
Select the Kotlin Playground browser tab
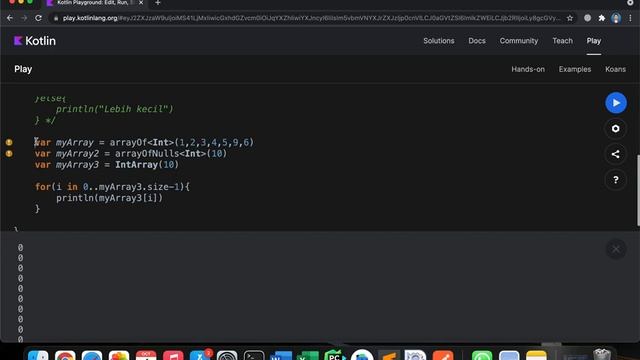94,3
